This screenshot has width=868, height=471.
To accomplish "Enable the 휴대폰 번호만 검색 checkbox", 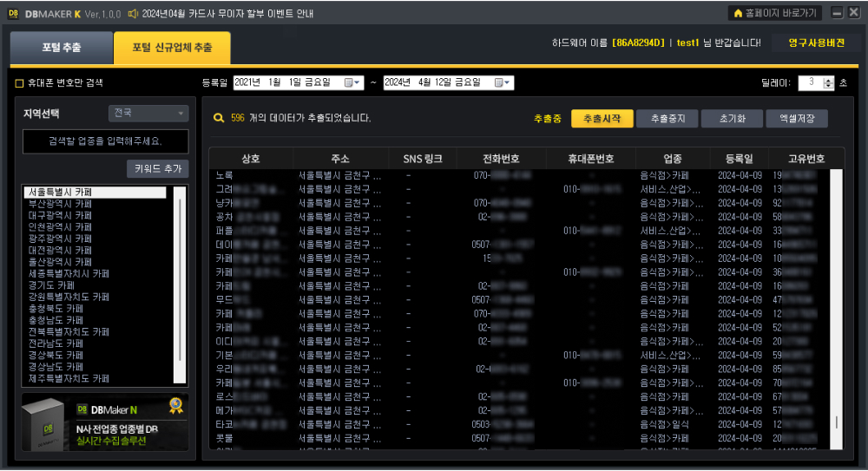I will click(x=19, y=83).
